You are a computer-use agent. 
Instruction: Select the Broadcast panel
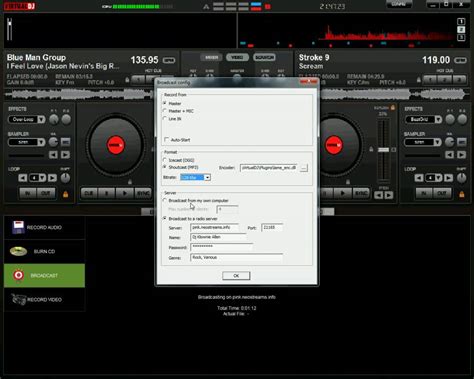[x=44, y=275]
